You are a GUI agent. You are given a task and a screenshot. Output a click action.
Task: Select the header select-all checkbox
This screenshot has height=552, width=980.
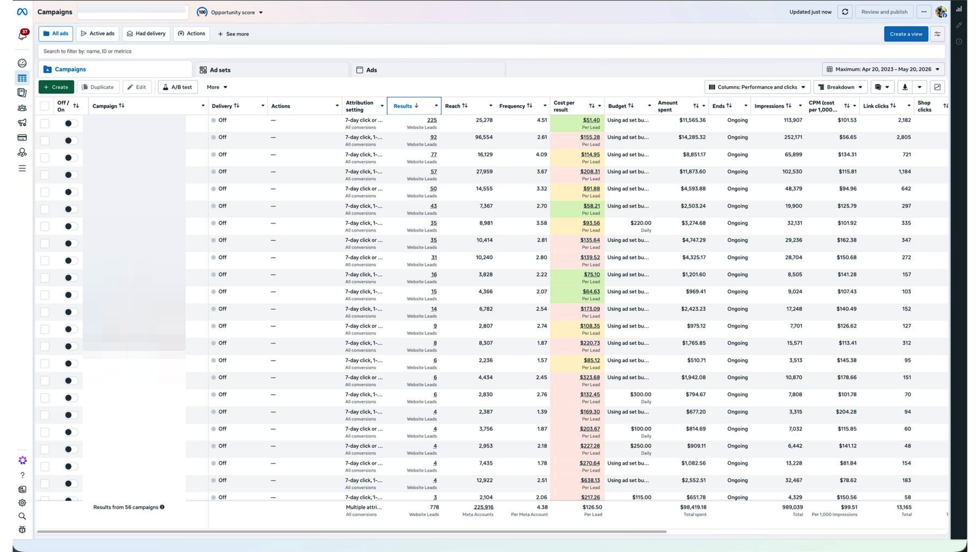(x=45, y=106)
